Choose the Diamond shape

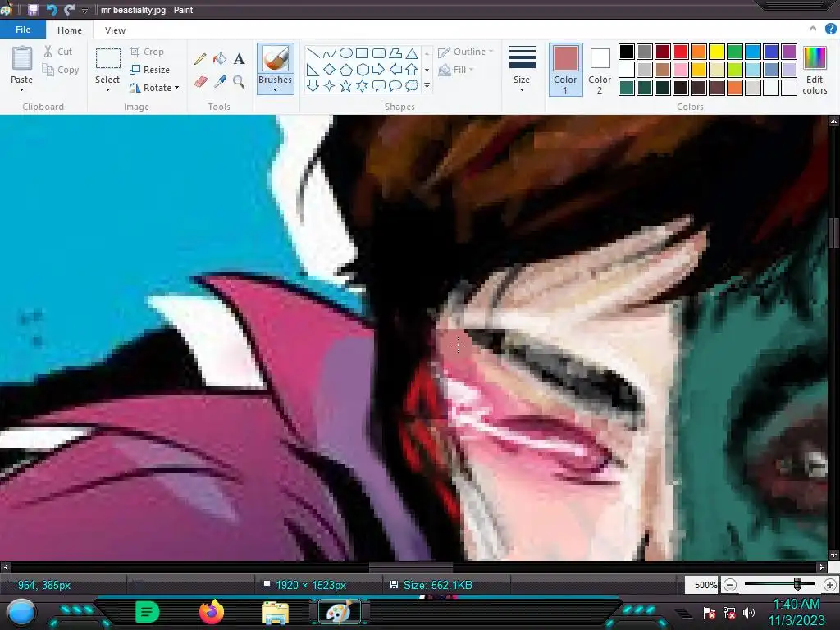click(x=330, y=70)
